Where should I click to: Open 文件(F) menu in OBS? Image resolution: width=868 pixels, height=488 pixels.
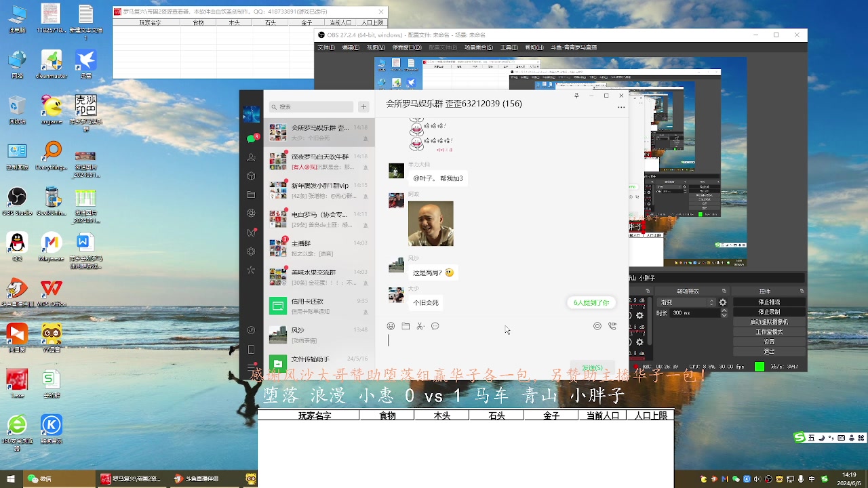(x=327, y=47)
